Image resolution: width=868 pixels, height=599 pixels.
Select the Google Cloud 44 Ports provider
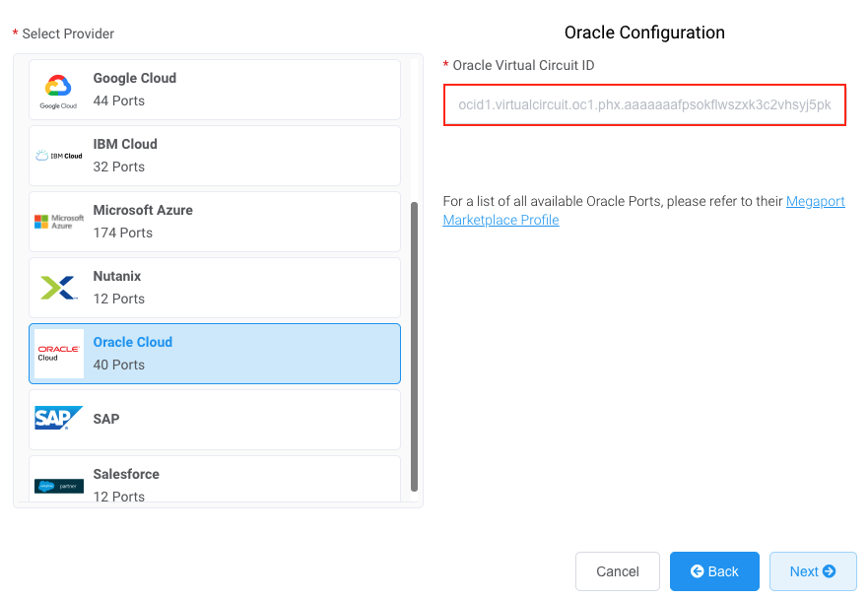tap(215, 90)
